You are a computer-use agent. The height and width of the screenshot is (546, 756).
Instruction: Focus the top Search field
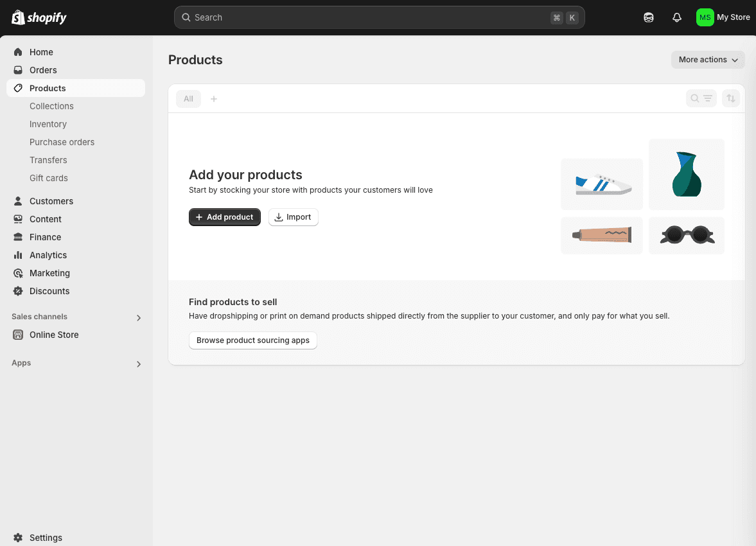click(379, 17)
